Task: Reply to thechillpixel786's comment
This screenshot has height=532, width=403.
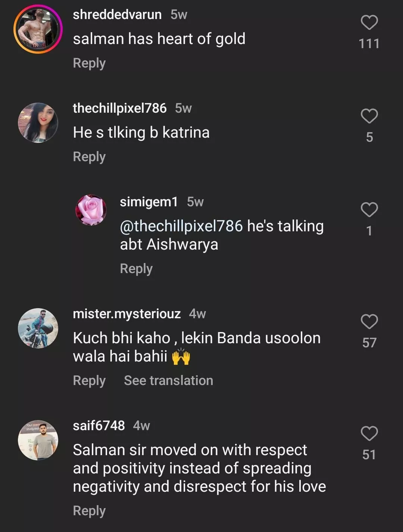Action: click(x=89, y=157)
